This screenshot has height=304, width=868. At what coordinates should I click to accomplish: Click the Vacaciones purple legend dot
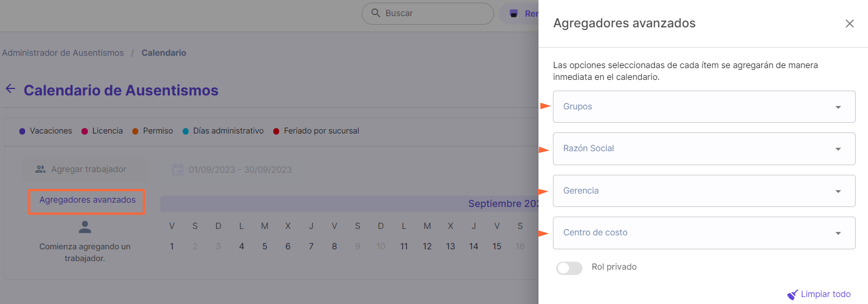coord(22,131)
